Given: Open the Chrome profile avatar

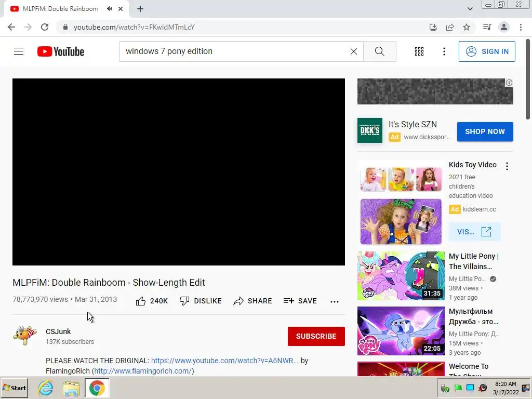Looking at the screenshot, I should (504, 27).
